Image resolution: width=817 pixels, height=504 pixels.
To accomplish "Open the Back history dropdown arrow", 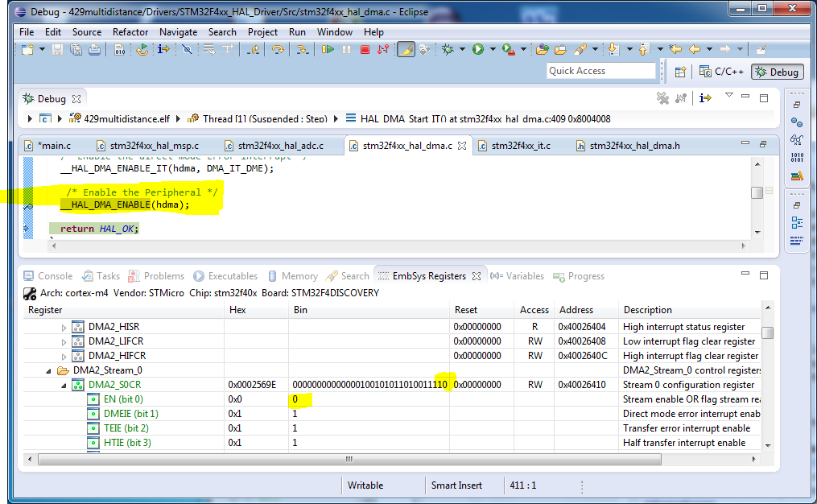I will (x=709, y=49).
